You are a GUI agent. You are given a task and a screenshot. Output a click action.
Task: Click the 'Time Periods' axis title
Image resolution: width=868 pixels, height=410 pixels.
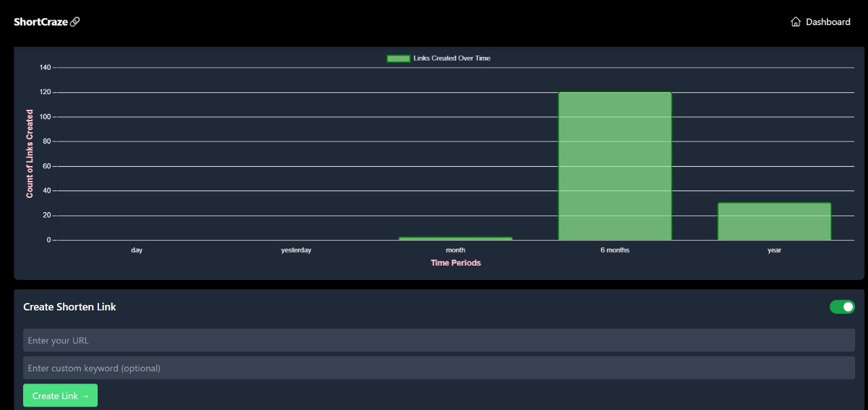point(456,263)
